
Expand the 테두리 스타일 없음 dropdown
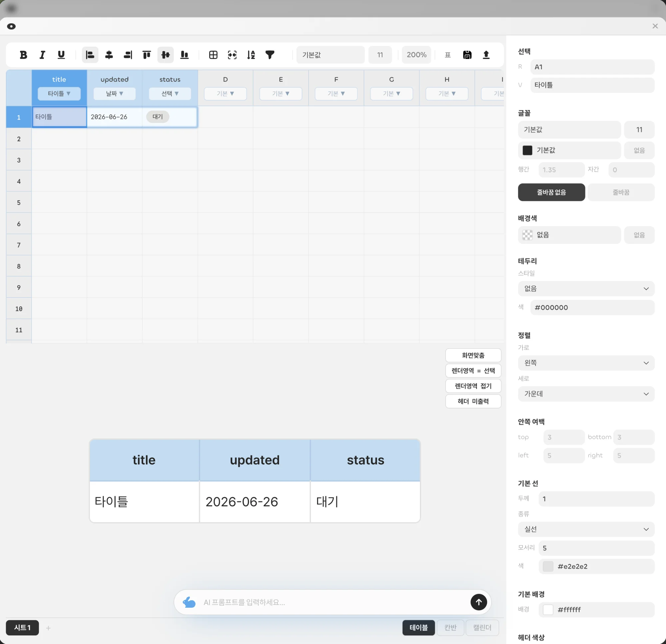[x=586, y=289]
